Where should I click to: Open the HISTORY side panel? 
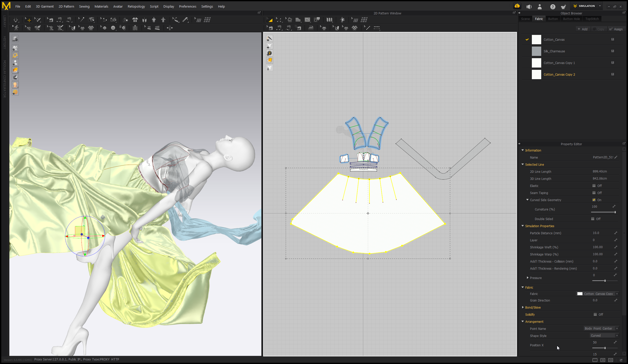click(5, 42)
